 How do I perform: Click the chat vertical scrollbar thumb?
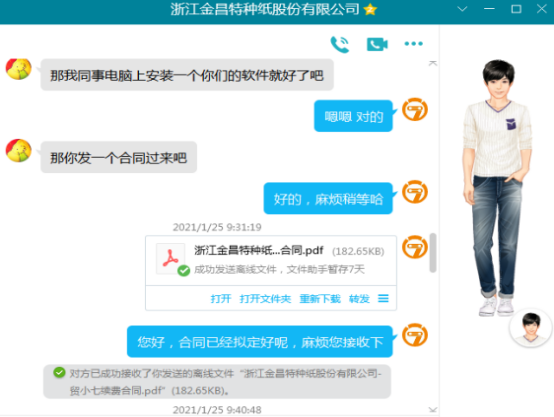[x=433, y=253]
